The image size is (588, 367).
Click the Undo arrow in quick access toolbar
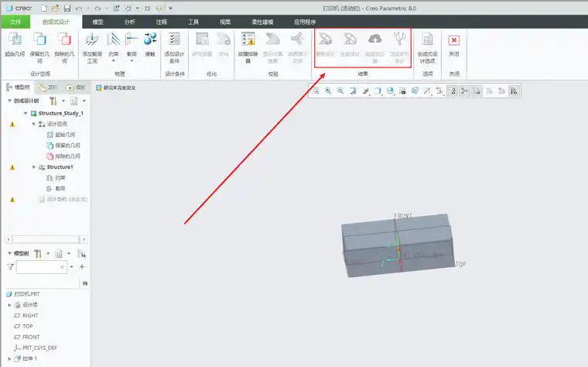click(78, 8)
